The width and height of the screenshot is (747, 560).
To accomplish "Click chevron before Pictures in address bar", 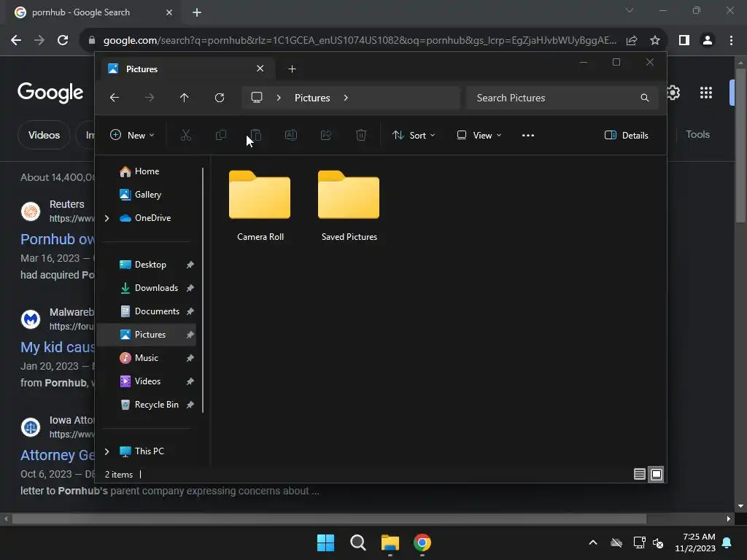I will click(x=279, y=98).
